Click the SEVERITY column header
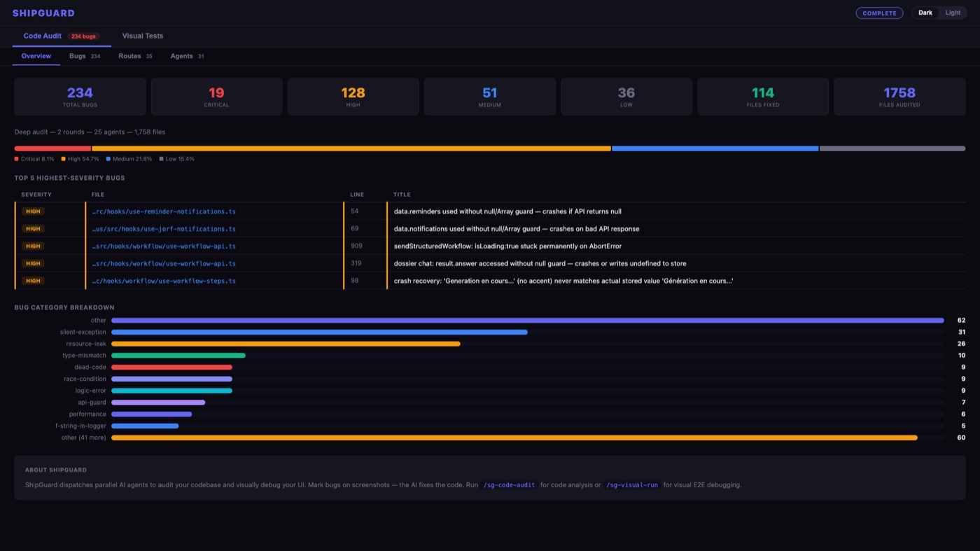 coord(36,195)
